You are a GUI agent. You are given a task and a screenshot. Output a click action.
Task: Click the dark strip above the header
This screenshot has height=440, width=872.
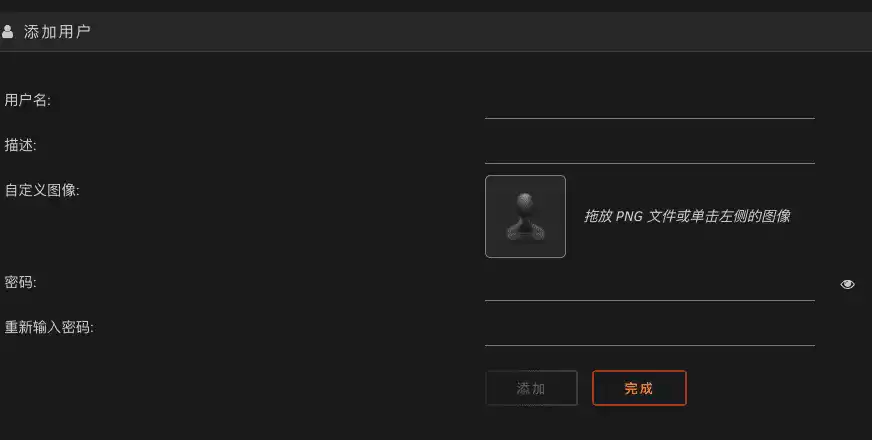(436, 6)
